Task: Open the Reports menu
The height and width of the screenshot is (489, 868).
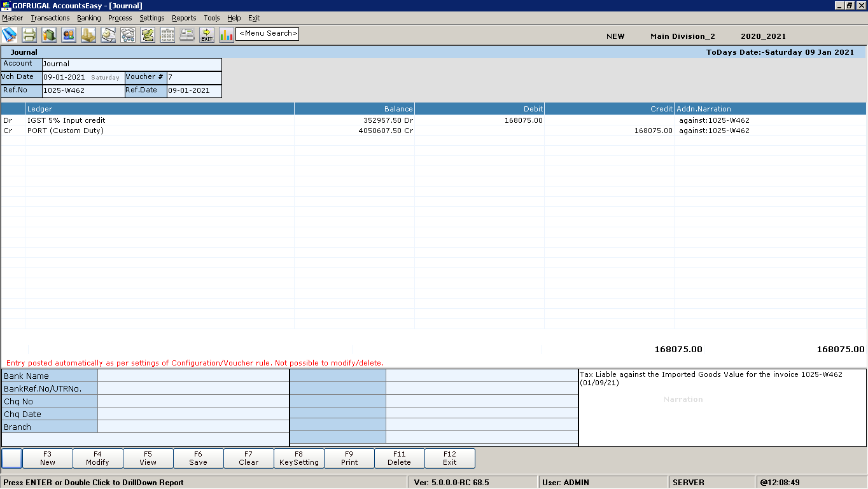Action: click(x=184, y=18)
